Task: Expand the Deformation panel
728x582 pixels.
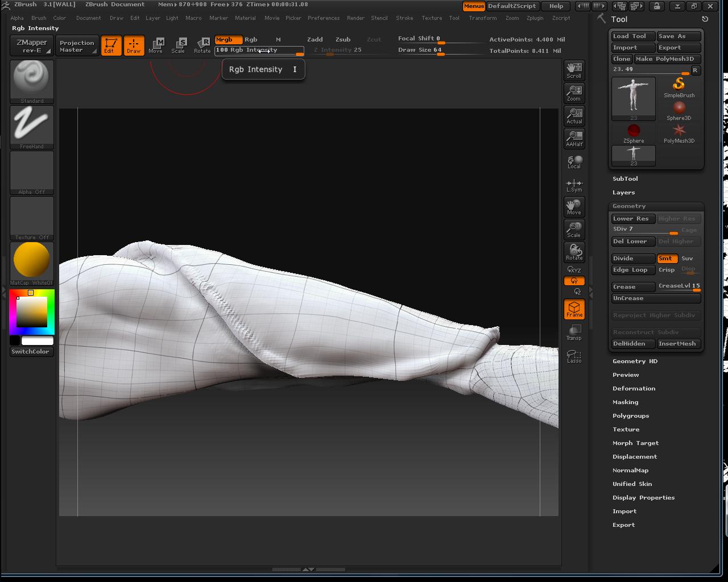Action: pyautogui.click(x=634, y=388)
